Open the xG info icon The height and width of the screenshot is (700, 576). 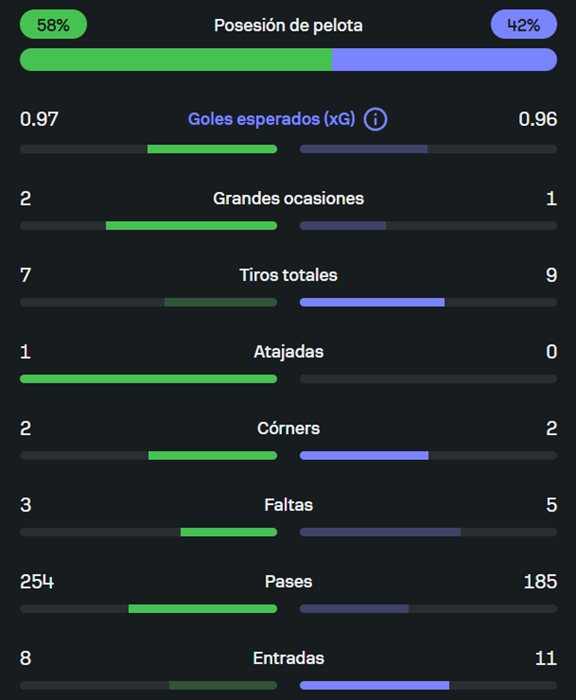(x=375, y=120)
